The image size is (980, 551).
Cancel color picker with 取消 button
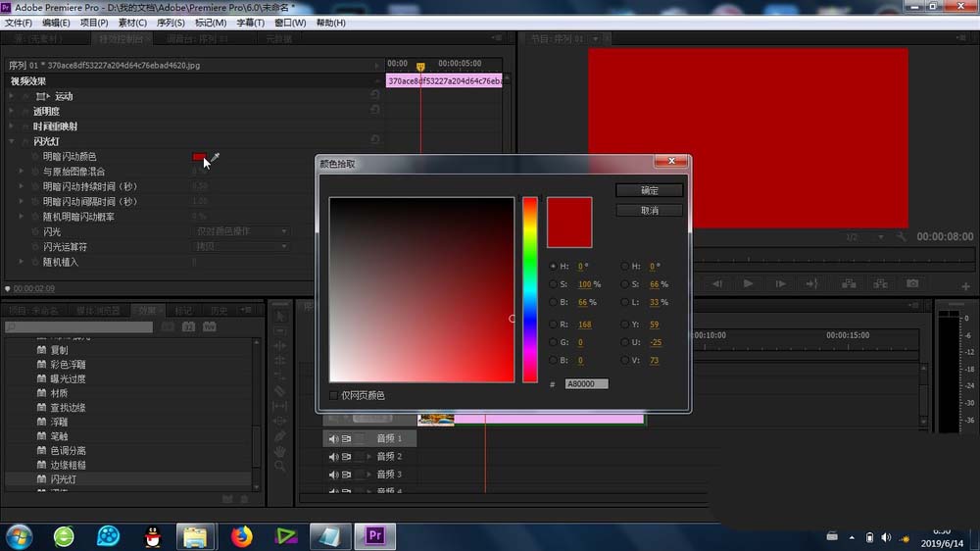pos(650,210)
